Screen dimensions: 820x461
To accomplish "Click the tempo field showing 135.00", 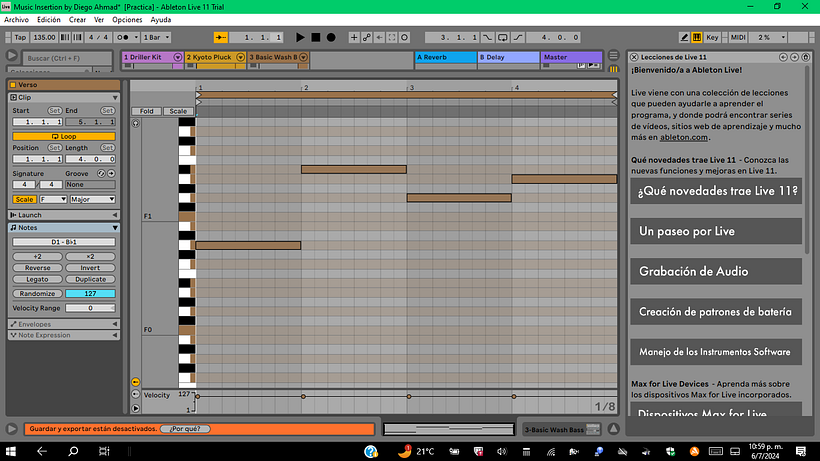I will (x=44, y=37).
